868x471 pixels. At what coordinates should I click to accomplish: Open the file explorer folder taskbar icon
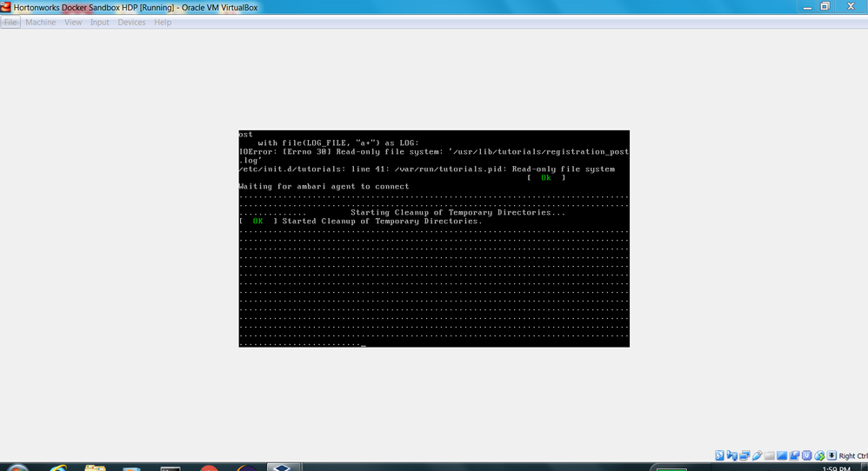coord(95,468)
